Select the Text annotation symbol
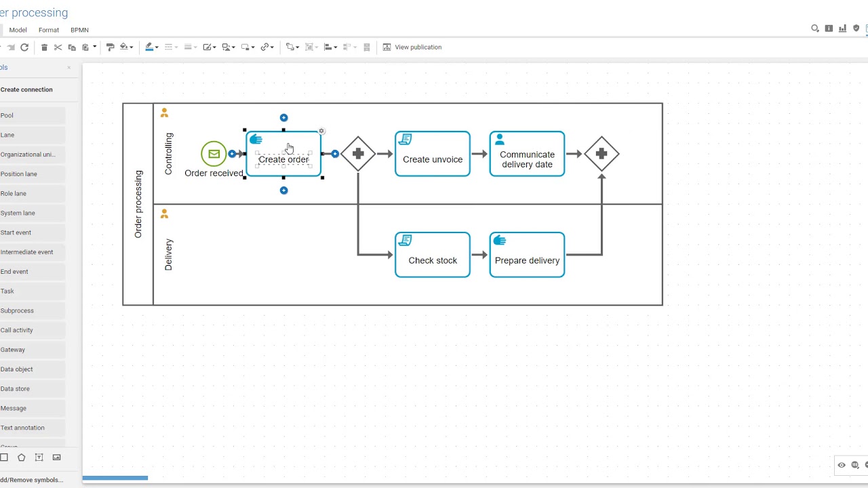Screen dimensions: 868x488 tap(33, 428)
